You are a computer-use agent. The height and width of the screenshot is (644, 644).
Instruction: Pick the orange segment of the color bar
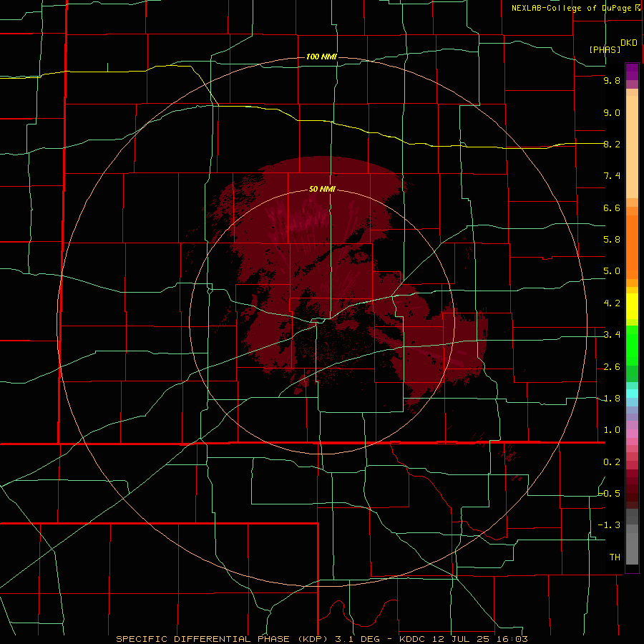[632, 247]
